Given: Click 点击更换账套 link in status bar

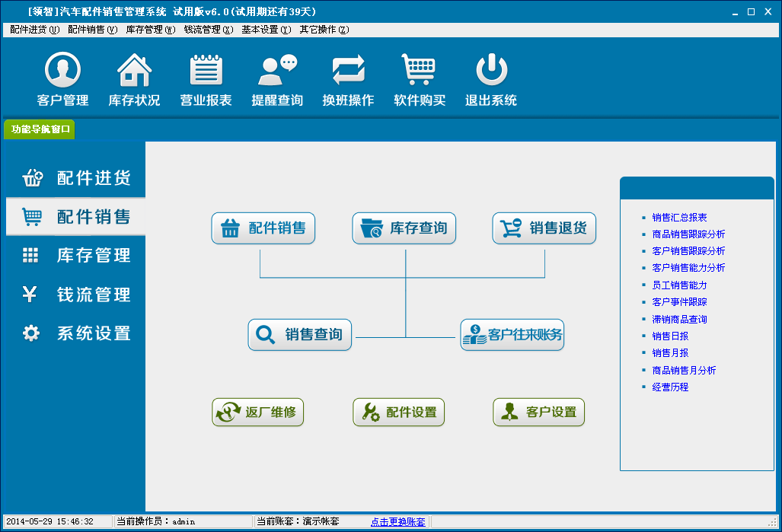Looking at the screenshot, I should click(397, 522).
